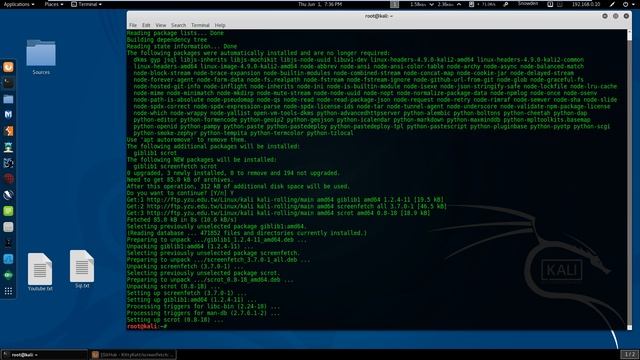Viewport: 640px width, 360px height.
Task: Click 'The following additional packages will be installed' line
Action: coord(213,146)
